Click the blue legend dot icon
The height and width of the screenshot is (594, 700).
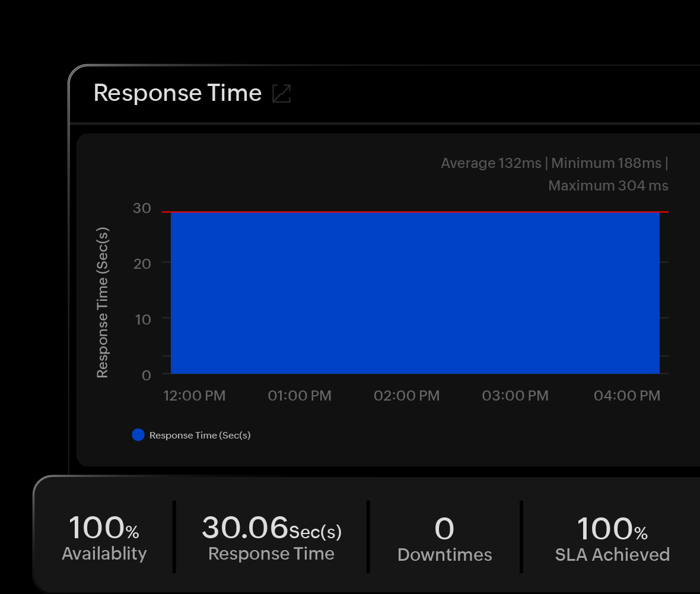(x=138, y=434)
